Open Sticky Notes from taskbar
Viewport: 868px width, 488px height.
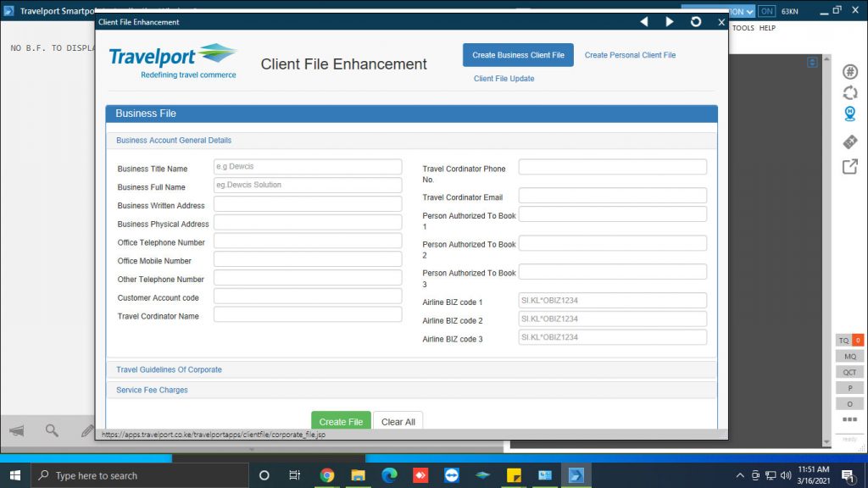514,475
